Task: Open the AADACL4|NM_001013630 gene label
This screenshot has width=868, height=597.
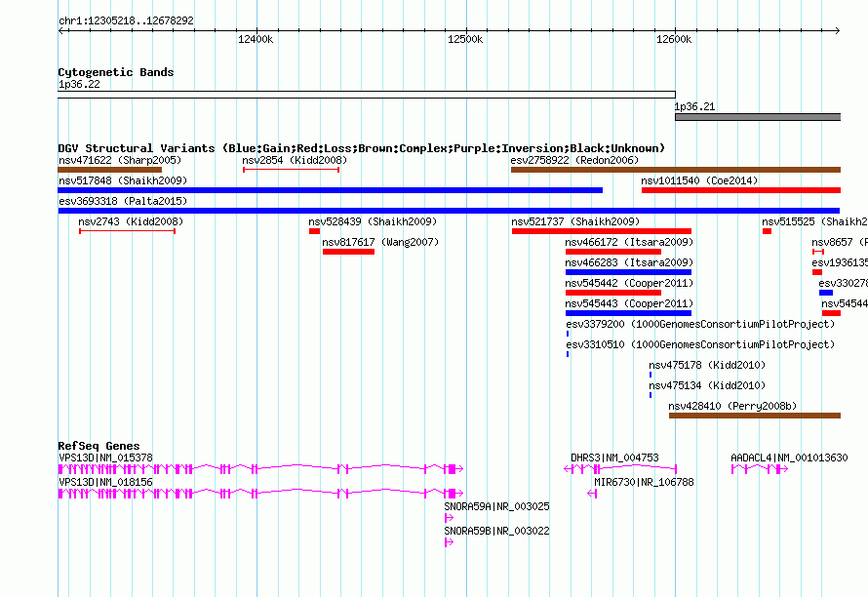Action: click(789, 458)
